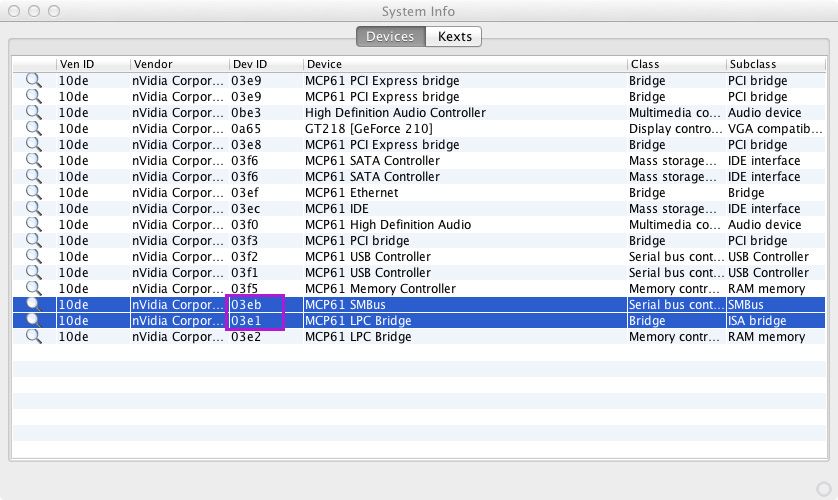Click the magnifier icon on the 03e1 LPC Bridge row
The width and height of the screenshot is (838, 500).
pyautogui.click(x=34, y=321)
